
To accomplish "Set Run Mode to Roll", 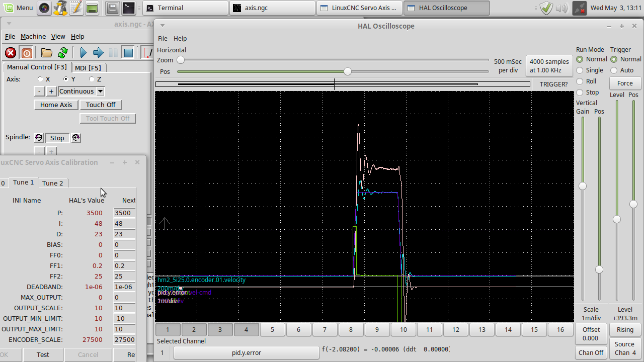I will tap(580, 81).
